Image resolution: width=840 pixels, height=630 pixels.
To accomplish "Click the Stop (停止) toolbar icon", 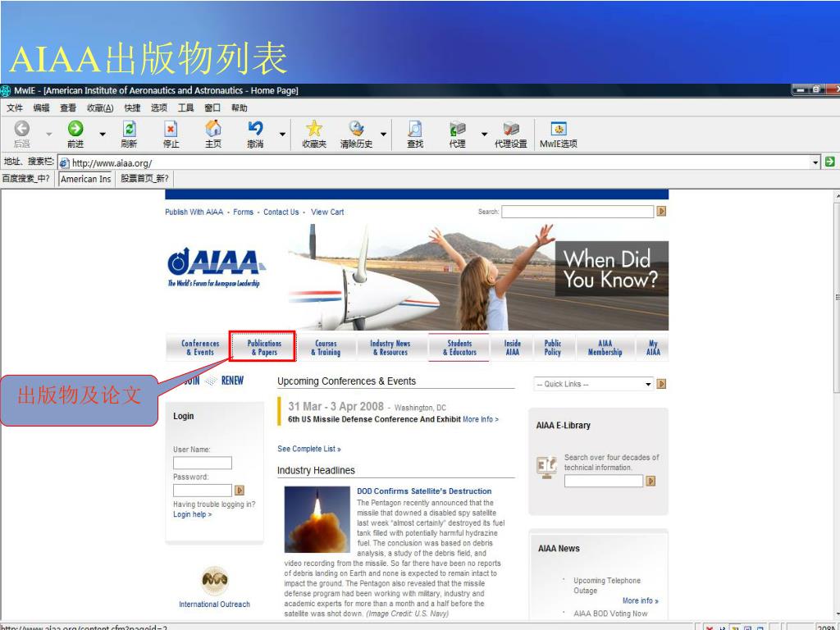I will [x=171, y=129].
